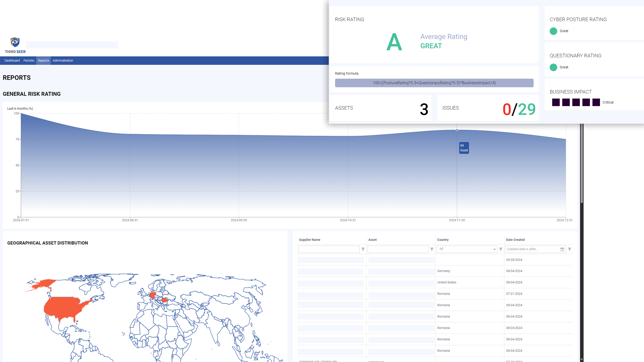This screenshot has width=644, height=362.
Task: Select the Reports tab in navigation
Action: (44, 61)
